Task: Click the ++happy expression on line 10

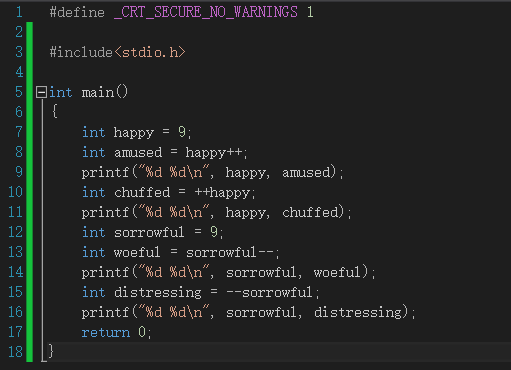Action: (x=222, y=193)
